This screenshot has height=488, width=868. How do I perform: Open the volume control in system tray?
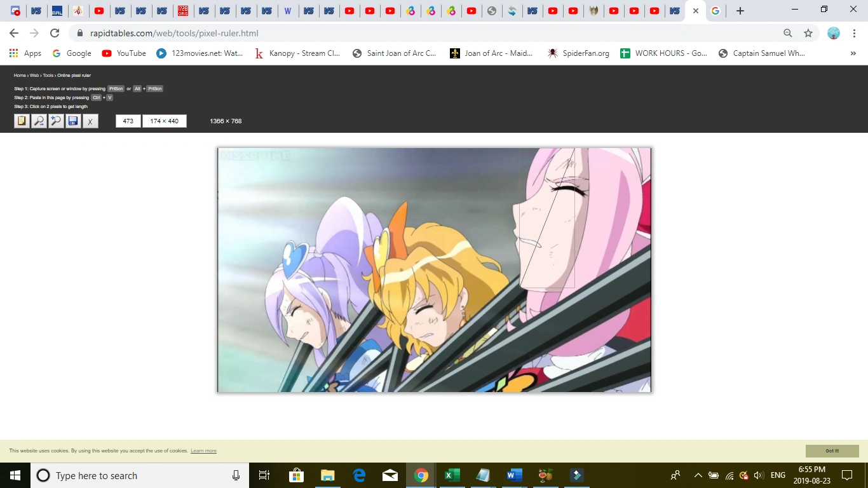[x=759, y=475]
